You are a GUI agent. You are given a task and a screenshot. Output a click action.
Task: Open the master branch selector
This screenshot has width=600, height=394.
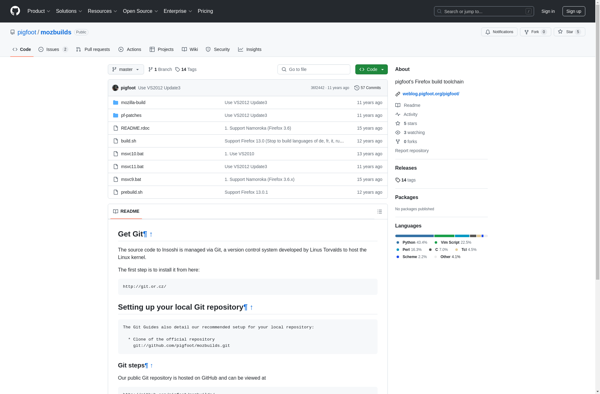tap(126, 69)
